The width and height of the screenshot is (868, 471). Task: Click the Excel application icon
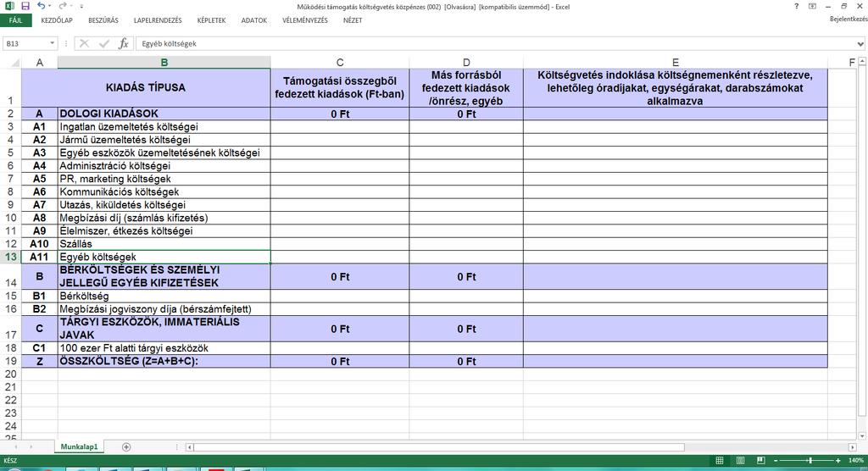9,6
